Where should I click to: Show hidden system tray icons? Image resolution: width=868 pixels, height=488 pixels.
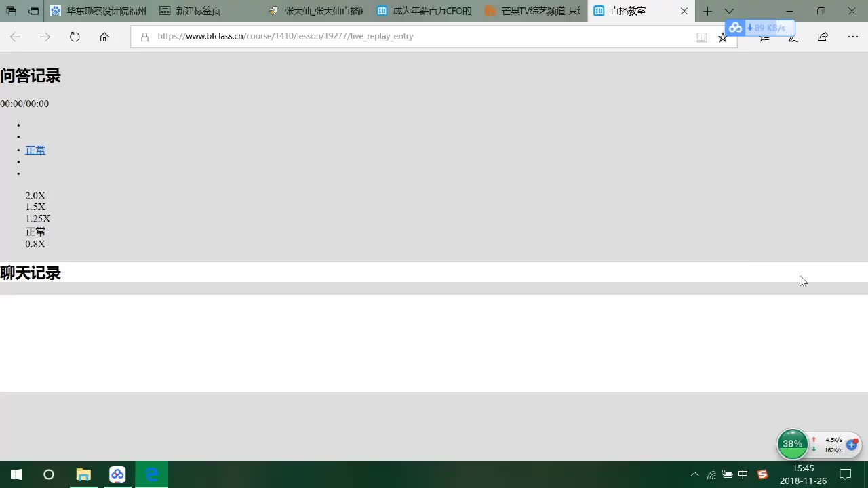[x=694, y=474]
